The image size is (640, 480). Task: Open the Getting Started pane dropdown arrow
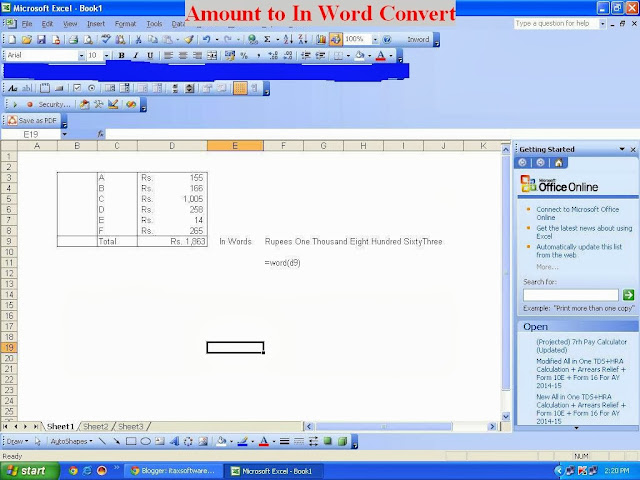click(622, 149)
